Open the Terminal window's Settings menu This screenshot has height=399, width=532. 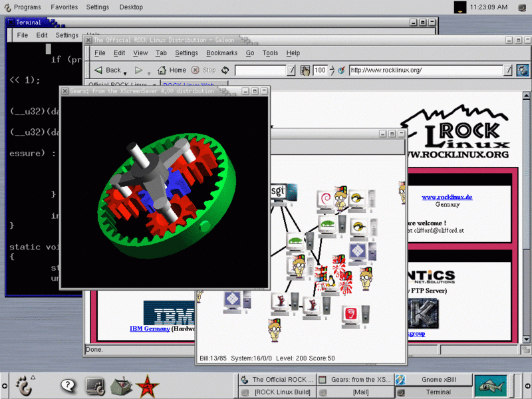67,35
